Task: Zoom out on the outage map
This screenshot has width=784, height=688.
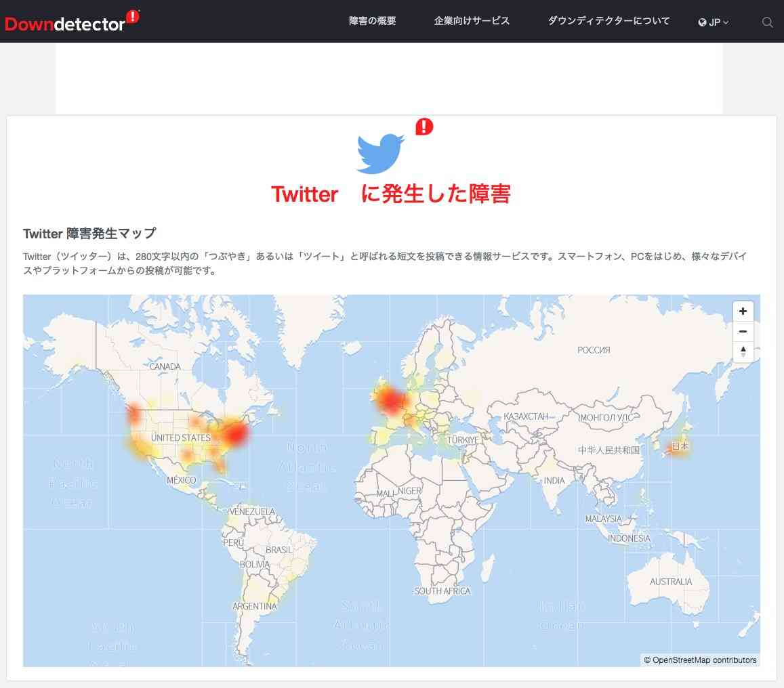Action: coord(743,332)
